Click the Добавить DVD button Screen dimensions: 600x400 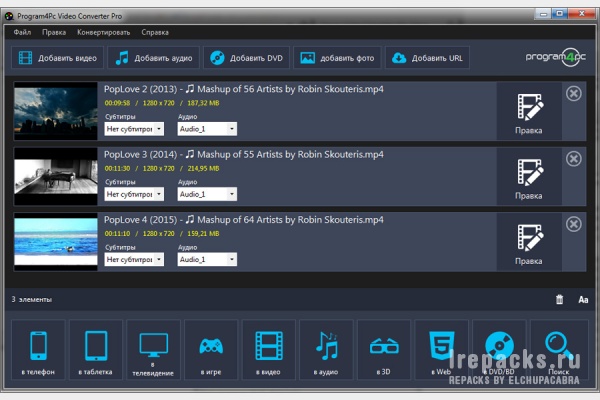coord(246,58)
